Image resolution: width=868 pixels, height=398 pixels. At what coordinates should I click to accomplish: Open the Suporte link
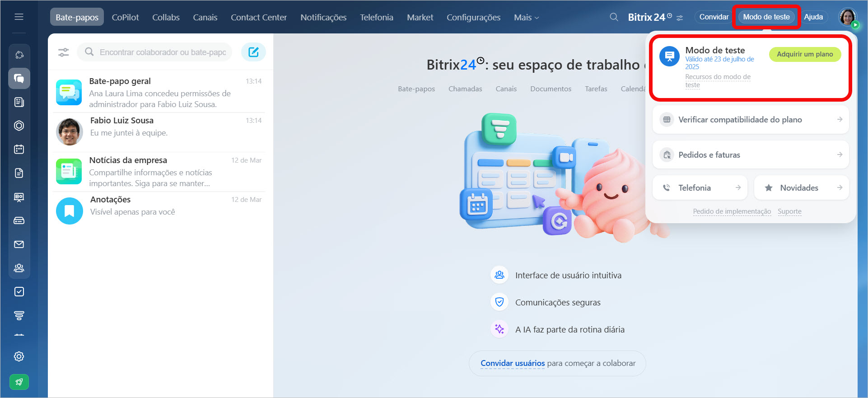tap(789, 211)
